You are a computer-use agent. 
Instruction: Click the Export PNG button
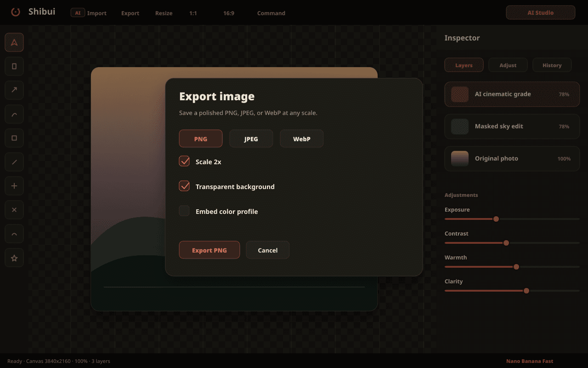coord(209,250)
